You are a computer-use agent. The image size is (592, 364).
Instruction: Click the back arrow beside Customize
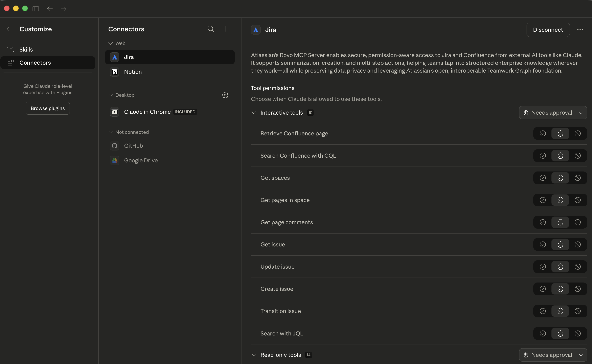click(x=10, y=29)
